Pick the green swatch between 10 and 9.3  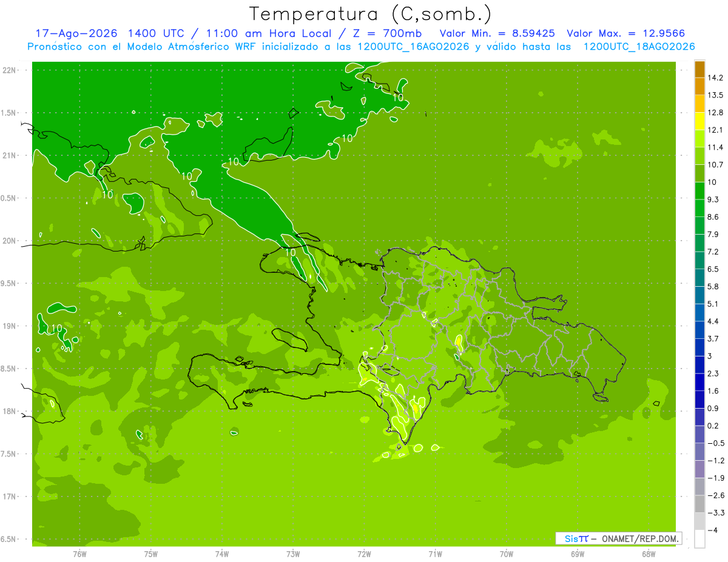coord(699,191)
